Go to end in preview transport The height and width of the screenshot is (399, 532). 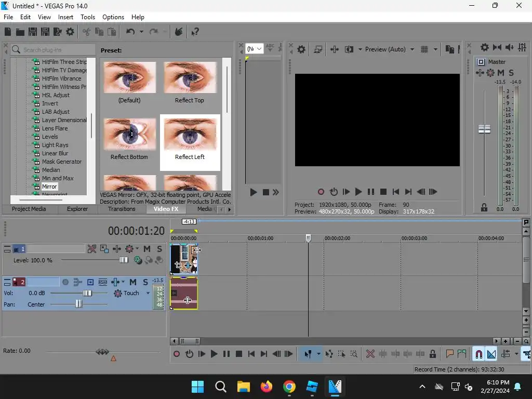408,192
